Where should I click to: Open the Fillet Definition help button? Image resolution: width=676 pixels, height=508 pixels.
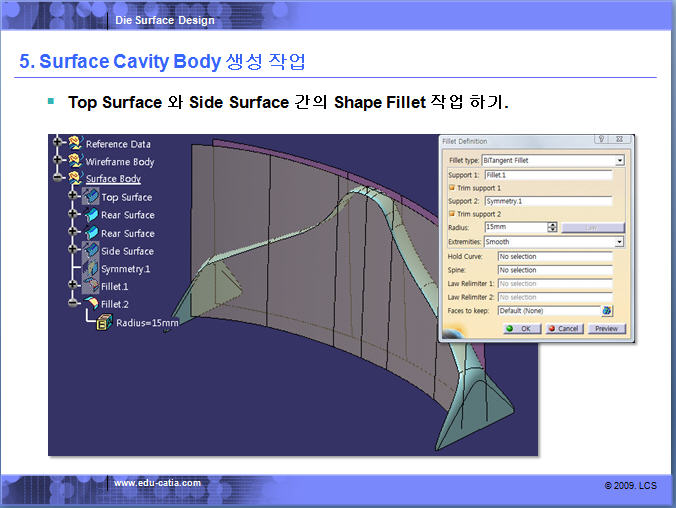pyautogui.click(x=601, y=141)
